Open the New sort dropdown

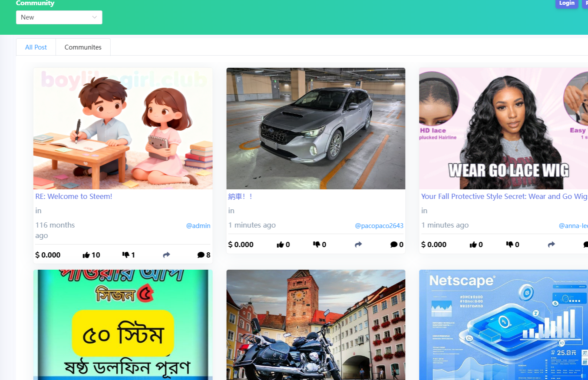59,17
